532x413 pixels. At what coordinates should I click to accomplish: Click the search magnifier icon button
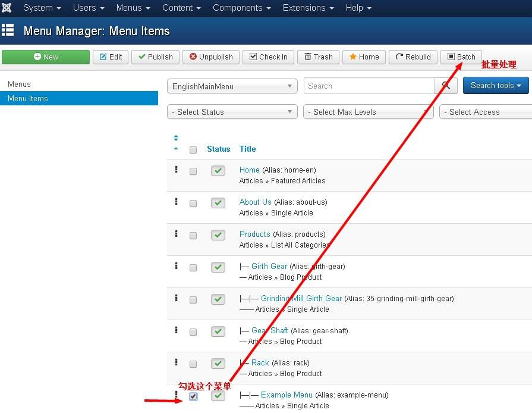446,86
